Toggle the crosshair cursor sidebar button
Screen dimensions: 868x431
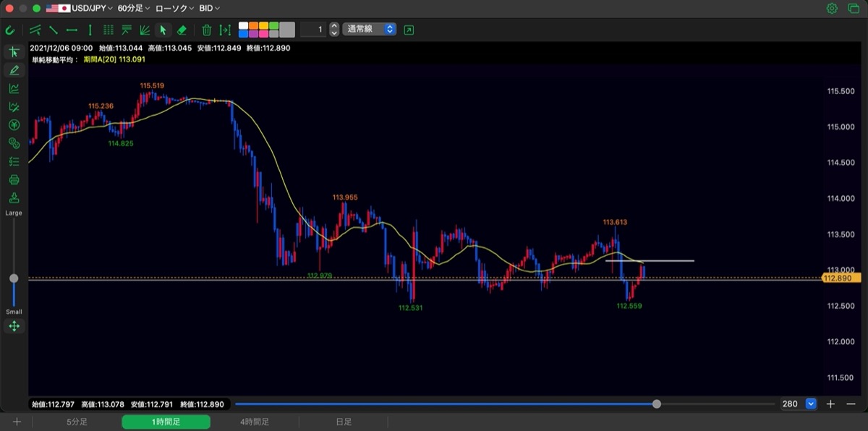coord(14,52)
